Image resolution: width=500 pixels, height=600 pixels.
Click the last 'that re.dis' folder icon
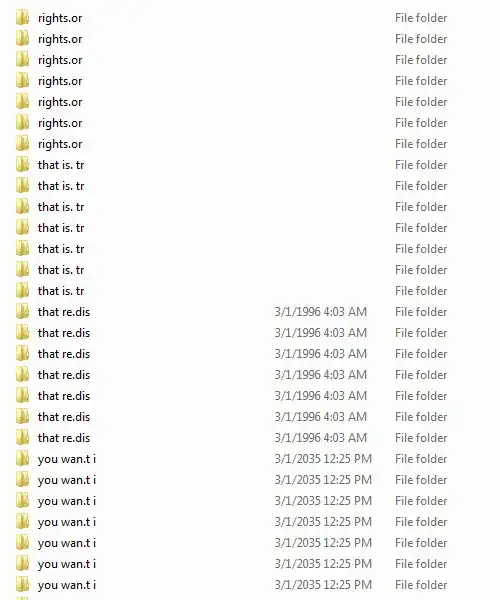click(x=23, y=437)
